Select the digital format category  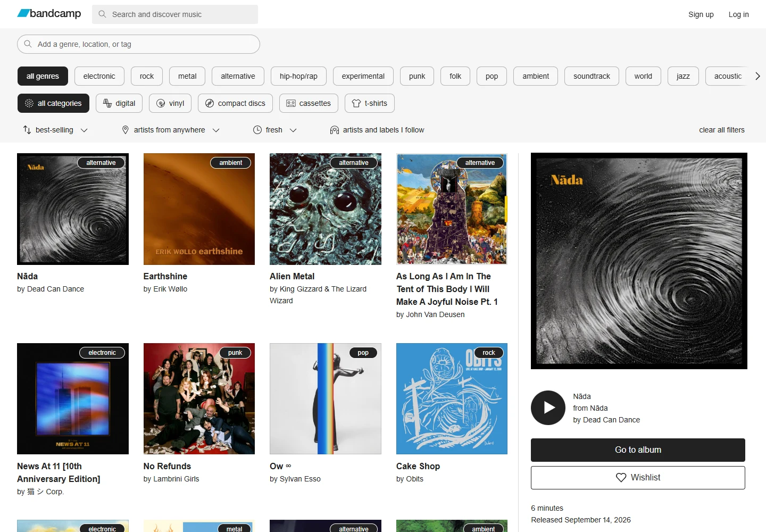[119, 103]
